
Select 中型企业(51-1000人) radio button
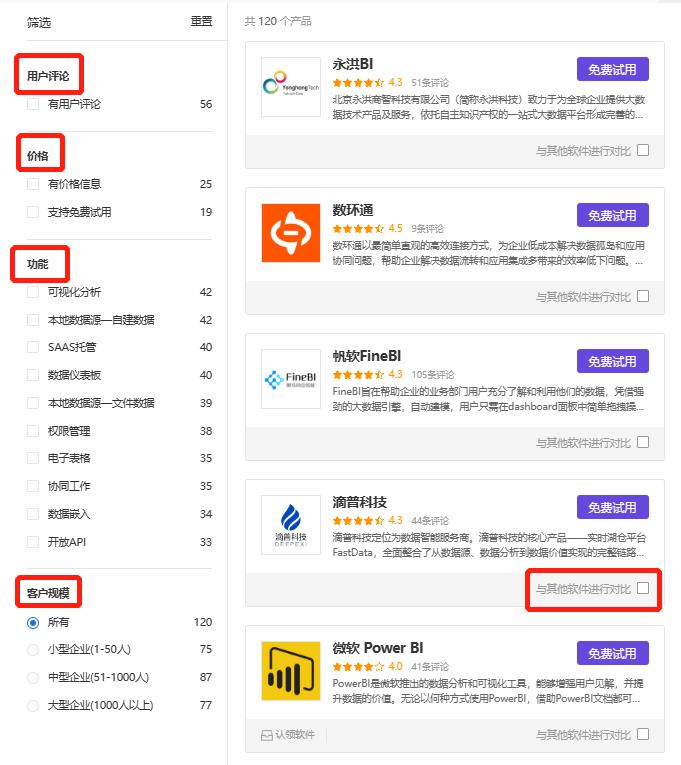[x=33, y=678]
